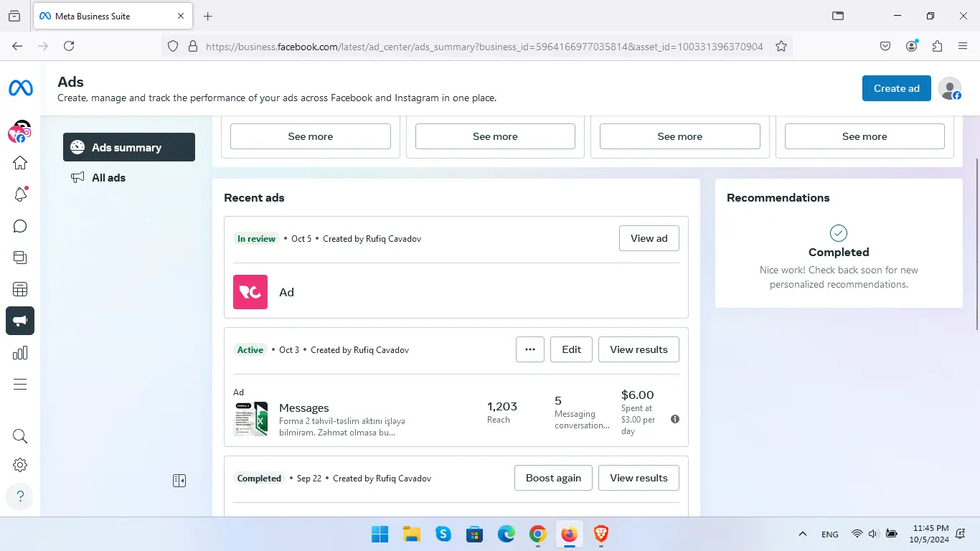Open Content icon in sidebar

pos(20,258)
